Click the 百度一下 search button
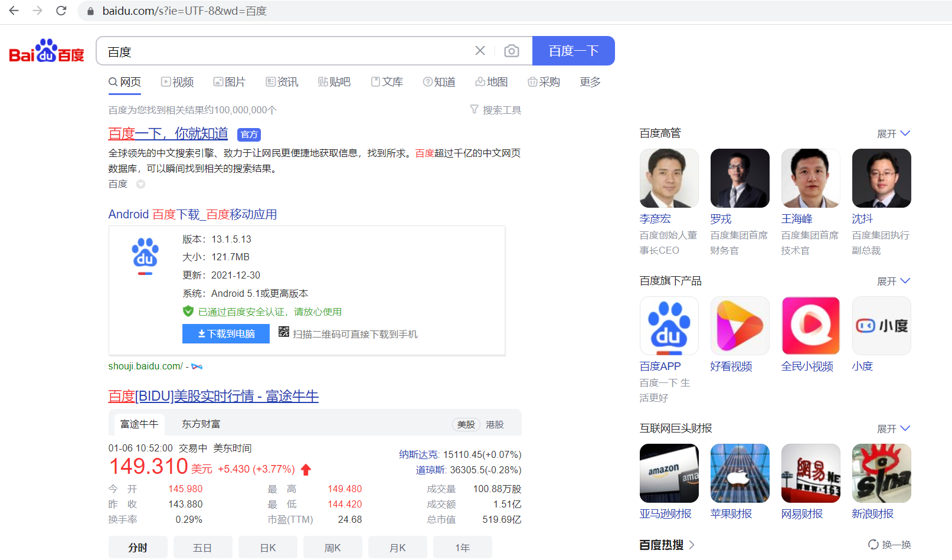952x560 pixels. tap(573, 51)
